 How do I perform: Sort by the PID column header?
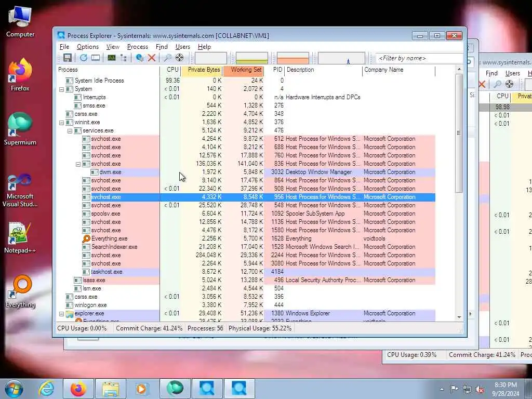tap(275, 70)
